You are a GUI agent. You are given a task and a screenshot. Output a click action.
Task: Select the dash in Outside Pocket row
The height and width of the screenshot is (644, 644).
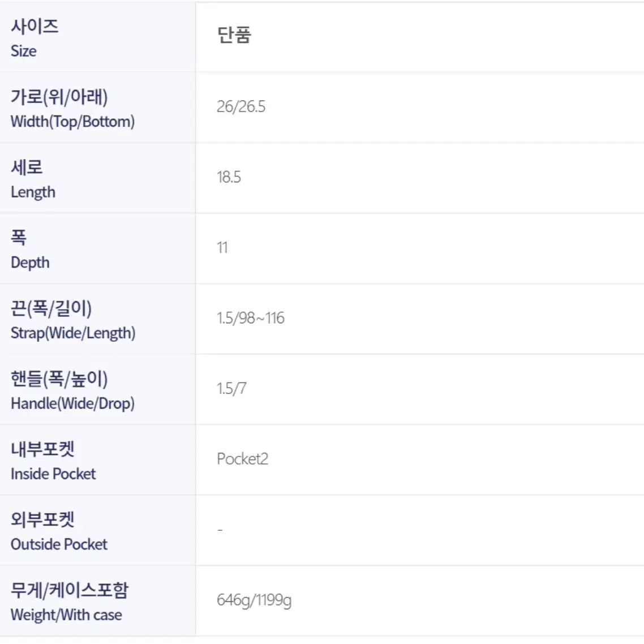point(220,530)
